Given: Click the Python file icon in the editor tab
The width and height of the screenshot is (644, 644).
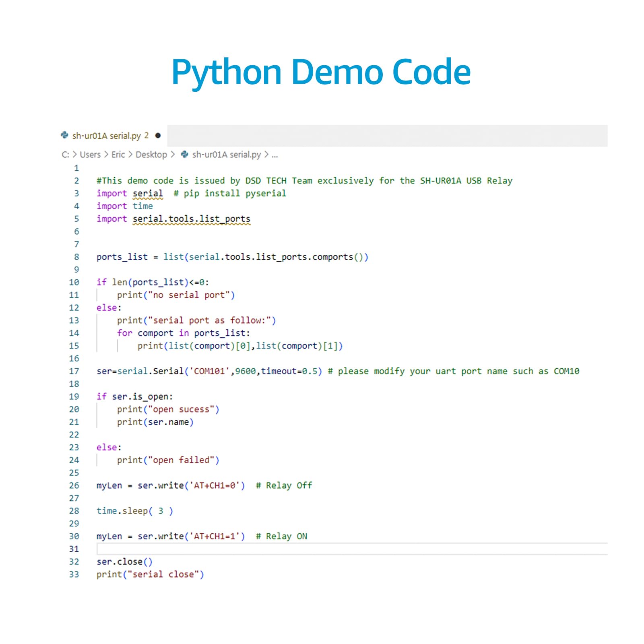Looking at the screenshot, I should tap(64, 135).
